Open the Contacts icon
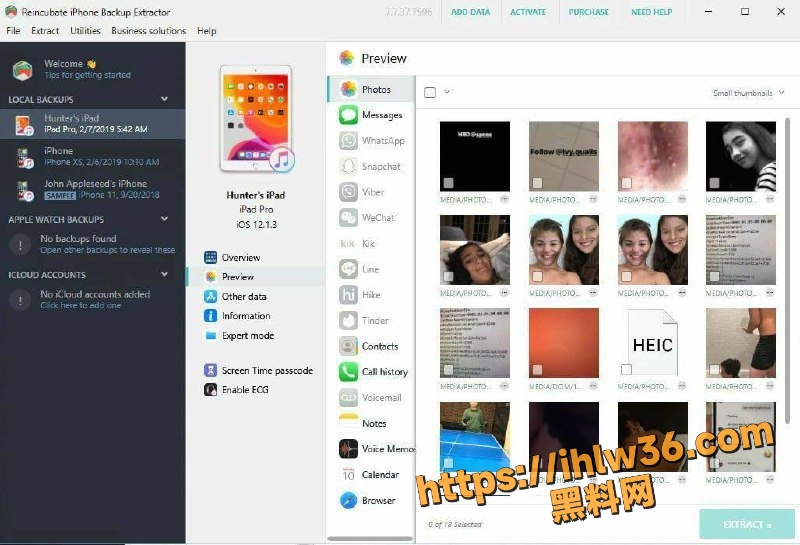The image size is (800, 545). (348, 346)
